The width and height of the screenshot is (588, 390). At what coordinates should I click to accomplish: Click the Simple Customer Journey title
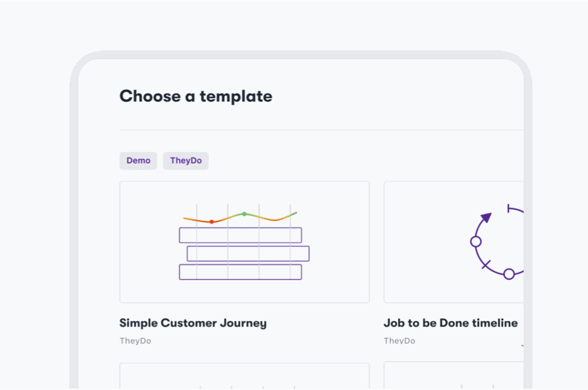pyautogui.click(x=193, y=323)
